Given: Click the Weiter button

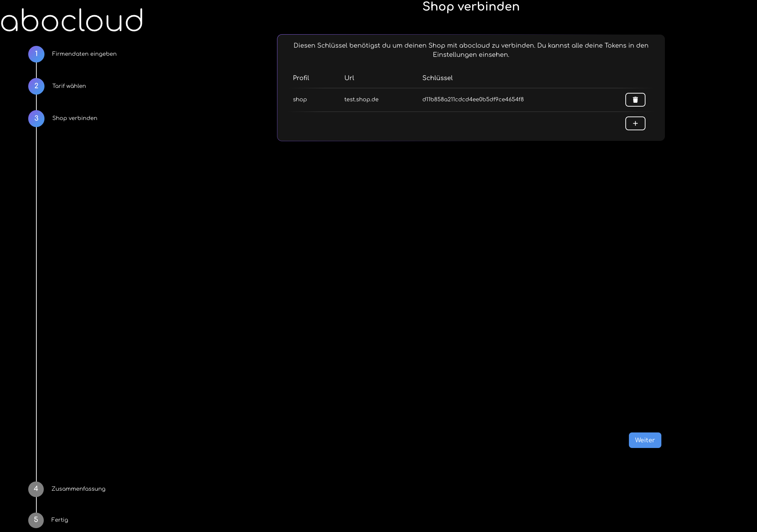Looking at the screenshot, I should click(644, 440).
